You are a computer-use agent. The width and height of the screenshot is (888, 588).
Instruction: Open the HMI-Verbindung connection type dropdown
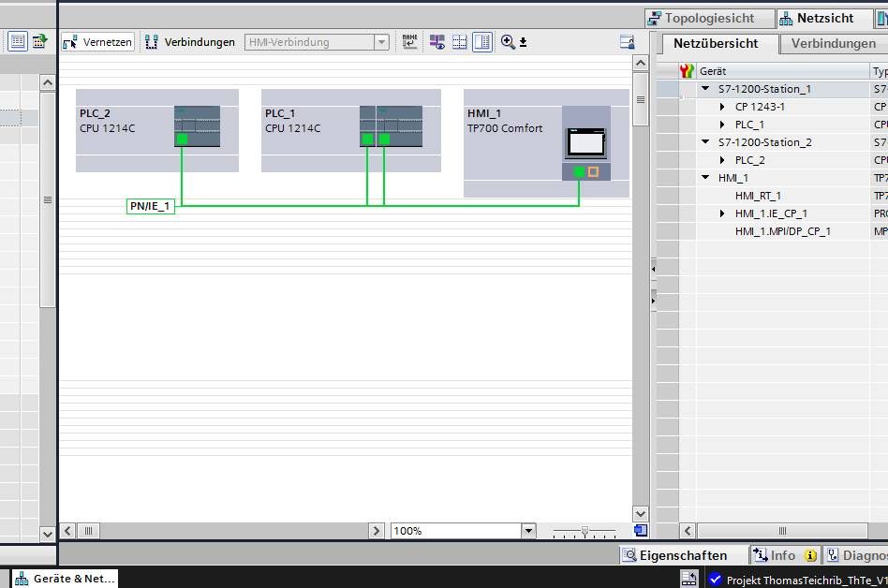pos(381,42)
